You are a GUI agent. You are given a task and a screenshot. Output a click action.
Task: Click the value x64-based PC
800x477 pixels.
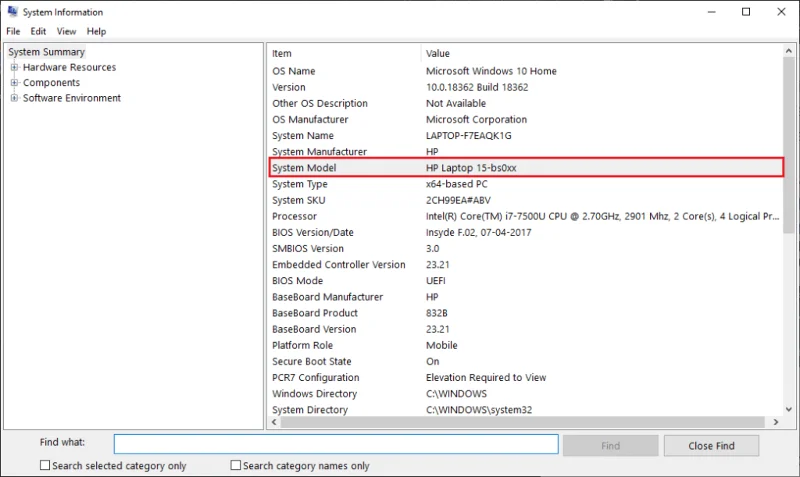457,184
